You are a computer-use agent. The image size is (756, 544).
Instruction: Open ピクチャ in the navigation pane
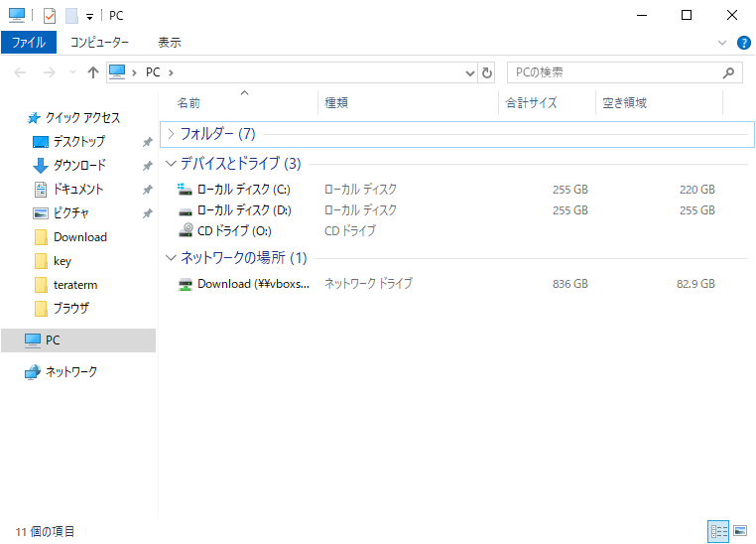(70, 212)
